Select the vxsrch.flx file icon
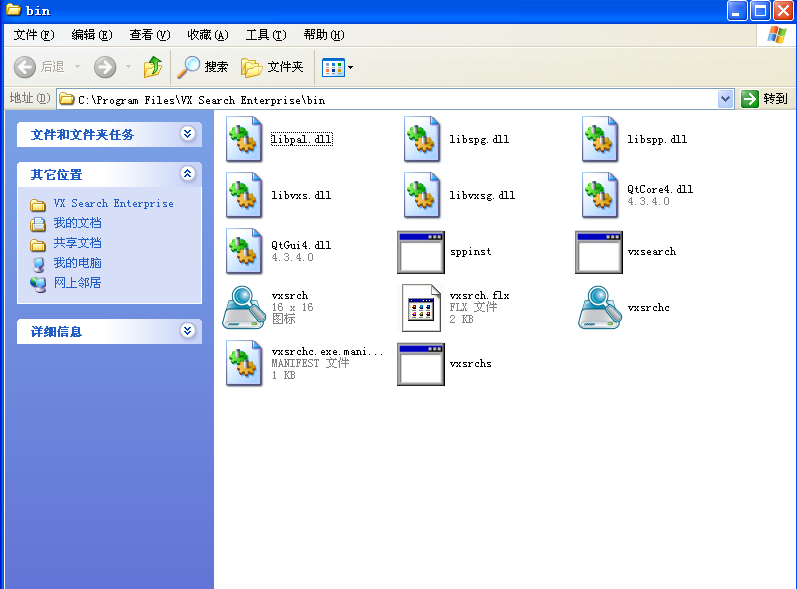Viewport: 797px width, 589px height. [x=421, y=308]
